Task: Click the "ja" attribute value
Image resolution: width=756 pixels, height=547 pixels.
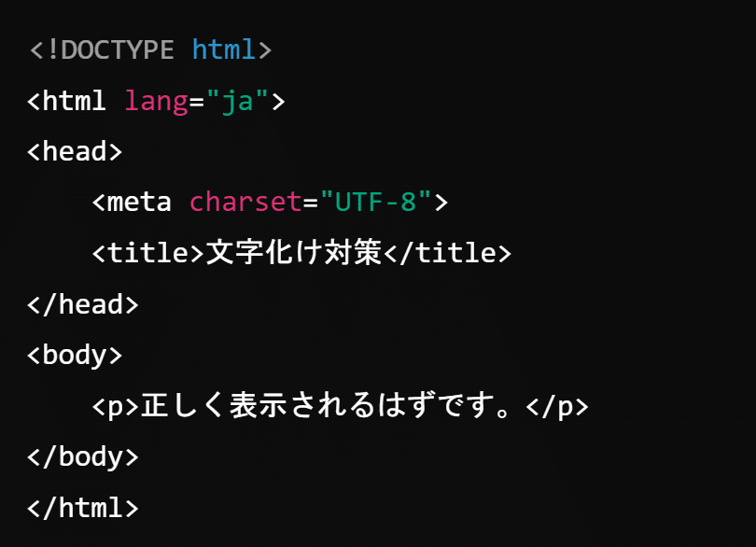Action: coord(237,100)
